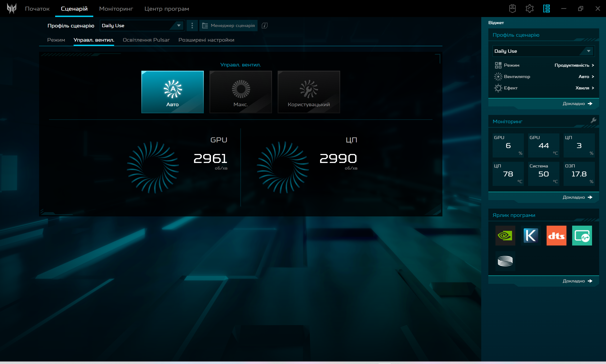Select the Авто fan control mode
The height and width of the screenshot is (364, 606).
(172, 92)
